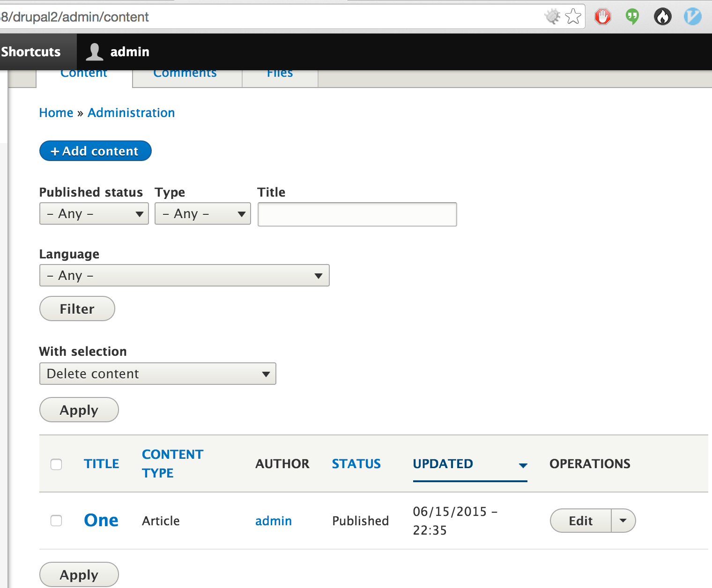Expand the Edit operations dropdown arrow
Image resolution: width=712 pixels, height=588 pixels.
pos(623,521)
